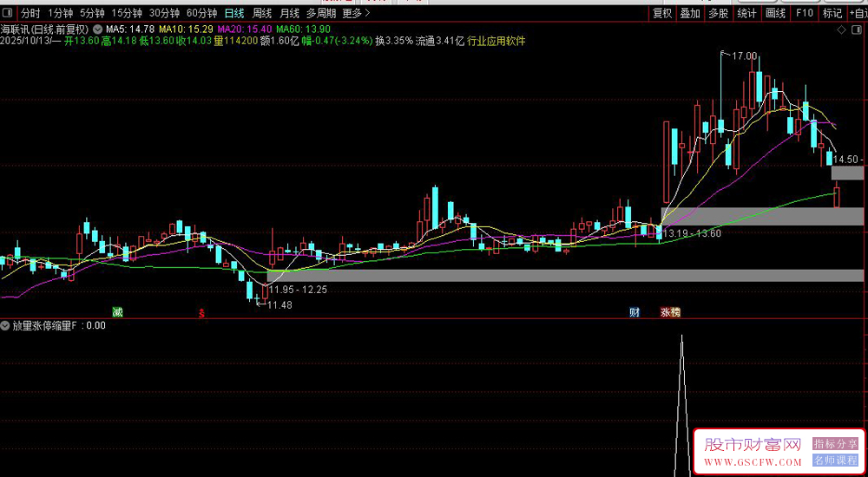Click the 13.19 - 13.60 gap label

pyautogui.click(x=692, y=233)
